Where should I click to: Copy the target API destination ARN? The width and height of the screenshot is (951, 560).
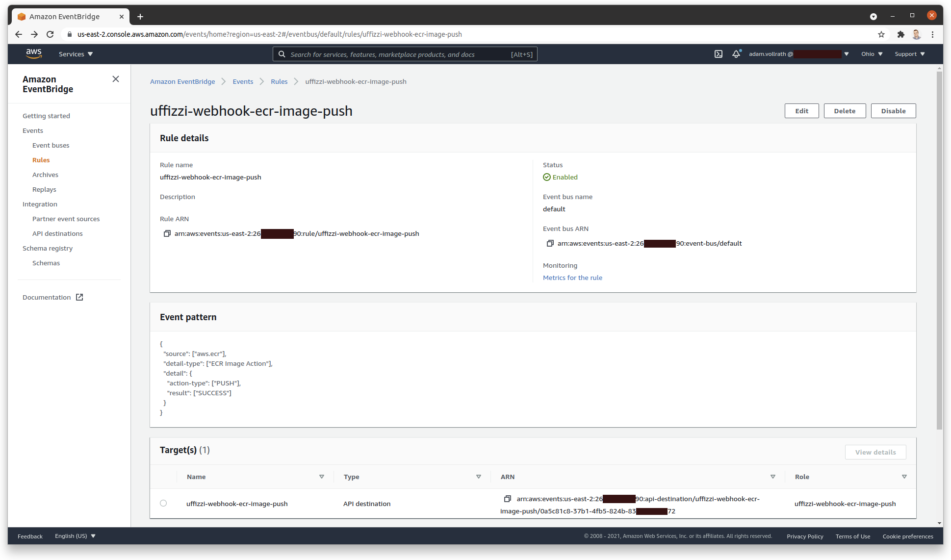(x=508, y=499)
